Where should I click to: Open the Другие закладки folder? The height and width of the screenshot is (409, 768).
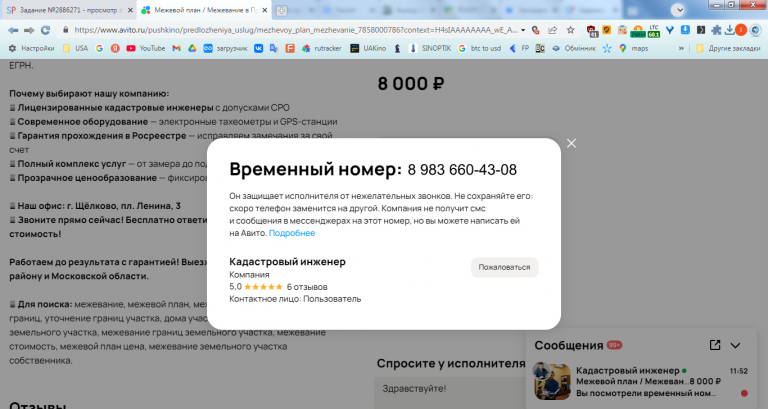pyautogui.click(x=728, y=48)
